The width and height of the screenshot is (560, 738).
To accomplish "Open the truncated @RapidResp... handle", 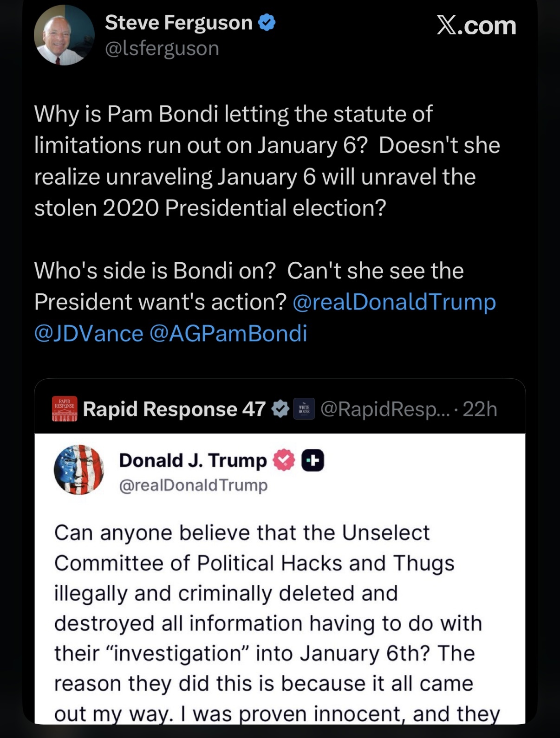I will tap(385, 409).
